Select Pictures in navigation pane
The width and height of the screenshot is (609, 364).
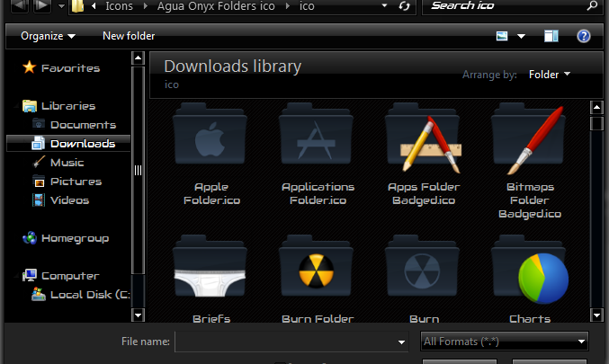click(76, 182)
